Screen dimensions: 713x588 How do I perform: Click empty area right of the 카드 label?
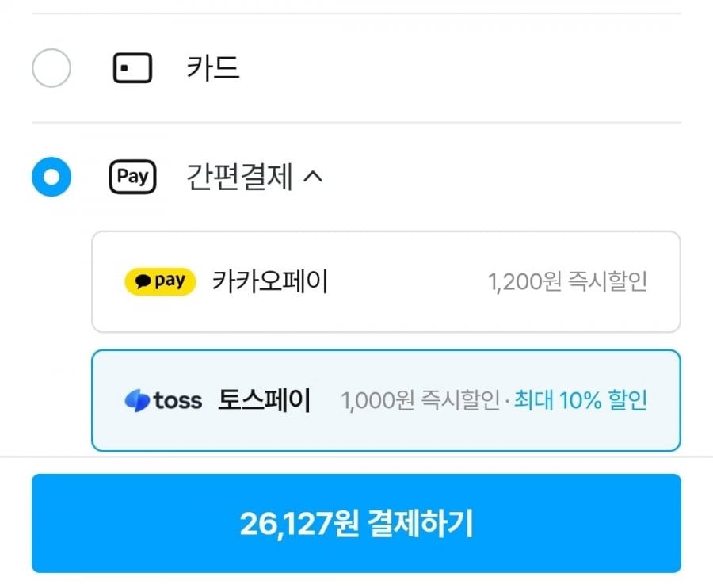(x=459, y=68)
